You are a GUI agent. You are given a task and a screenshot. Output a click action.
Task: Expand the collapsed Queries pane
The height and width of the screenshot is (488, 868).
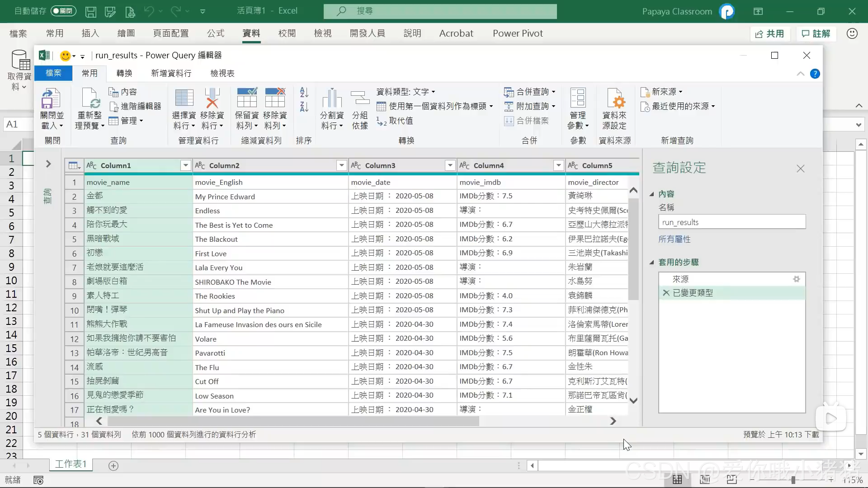pos(48,164)
